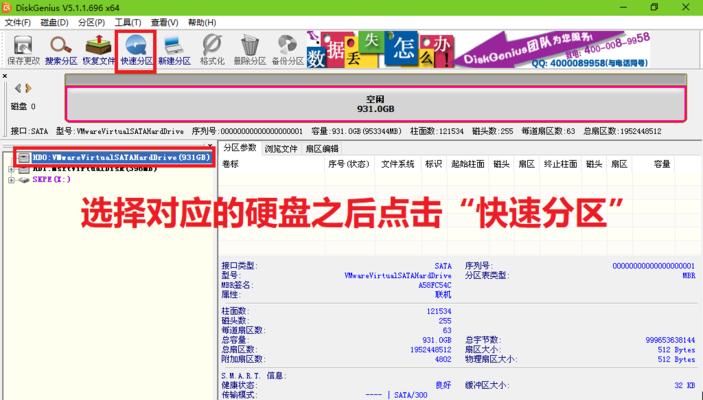Open the Search Partition (搜索分区) tool
Screen dimensions: 703x400
tap(61, 50)
